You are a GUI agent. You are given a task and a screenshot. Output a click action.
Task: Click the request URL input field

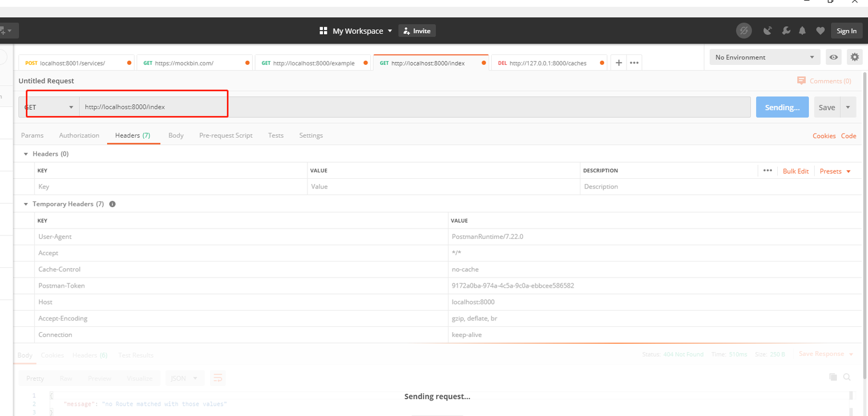(415, 107)
